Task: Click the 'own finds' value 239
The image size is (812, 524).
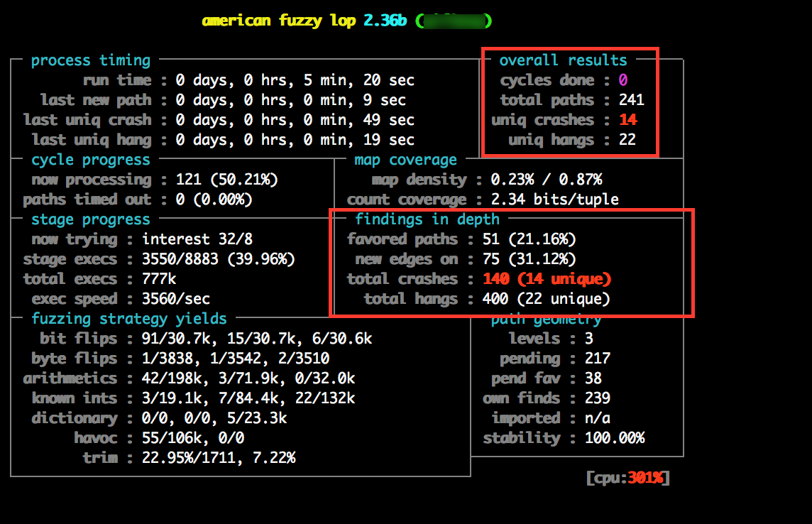Action: tap(598, 399)
